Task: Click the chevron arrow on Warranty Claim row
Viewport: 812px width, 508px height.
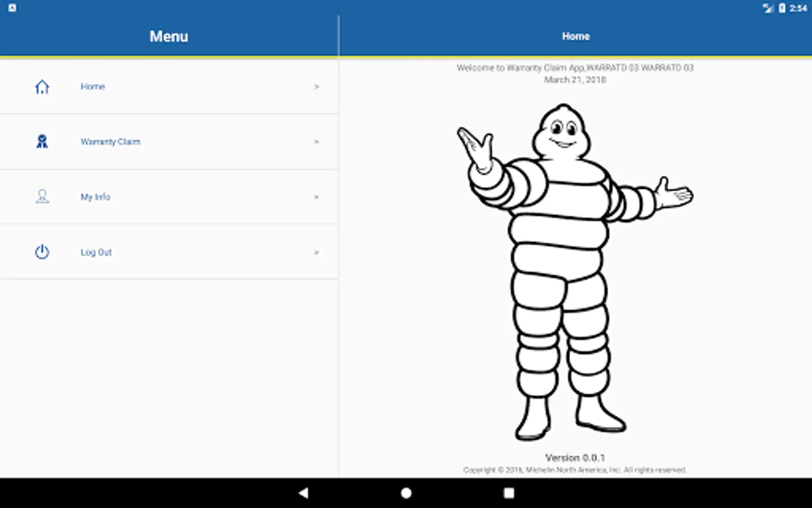Action: (317, 142)
